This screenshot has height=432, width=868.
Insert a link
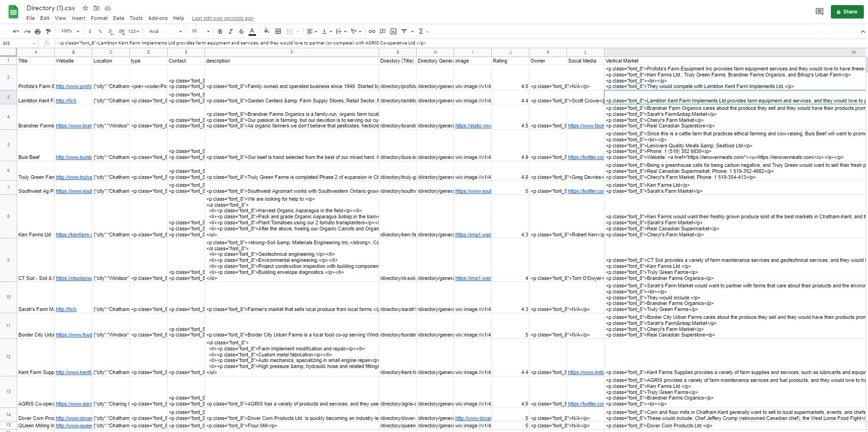(372, 32)
